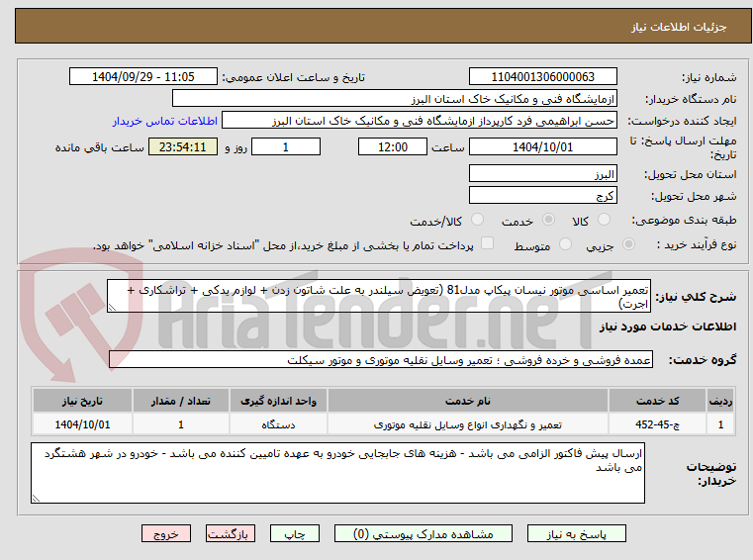This screenshot has width=753, height=560.
Task: Click the شرح کلی نیاز resize handle
Action: 112,308
